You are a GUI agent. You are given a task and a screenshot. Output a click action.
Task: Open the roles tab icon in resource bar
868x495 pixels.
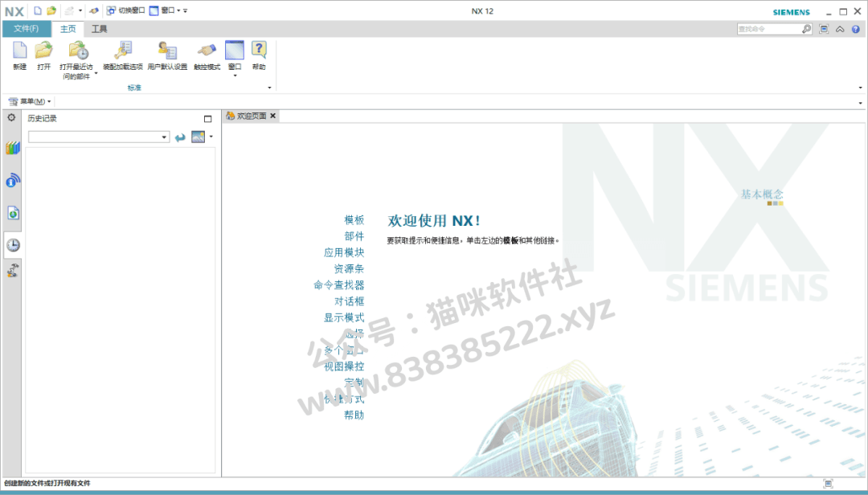(13, 270)
